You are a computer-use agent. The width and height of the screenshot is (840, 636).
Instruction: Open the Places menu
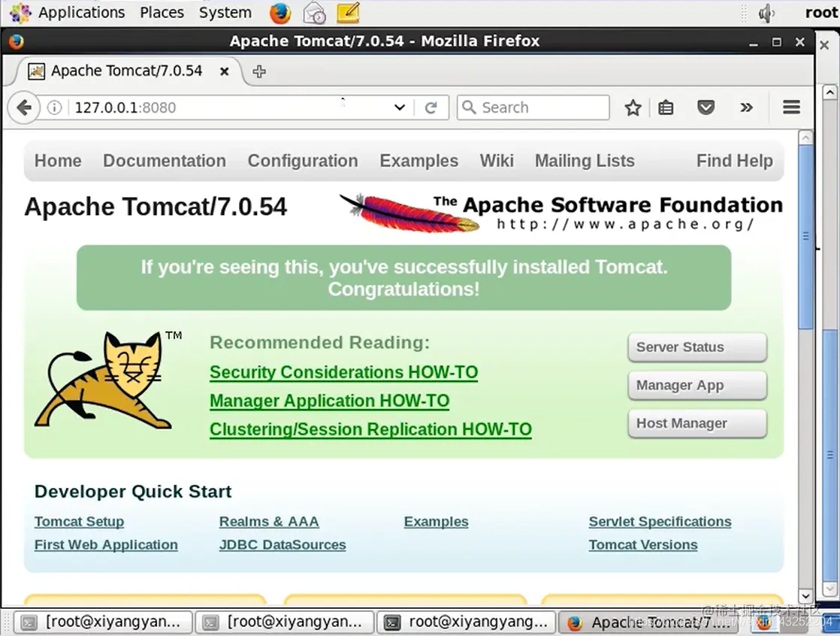pyautogui.click(x=162, y=13)
